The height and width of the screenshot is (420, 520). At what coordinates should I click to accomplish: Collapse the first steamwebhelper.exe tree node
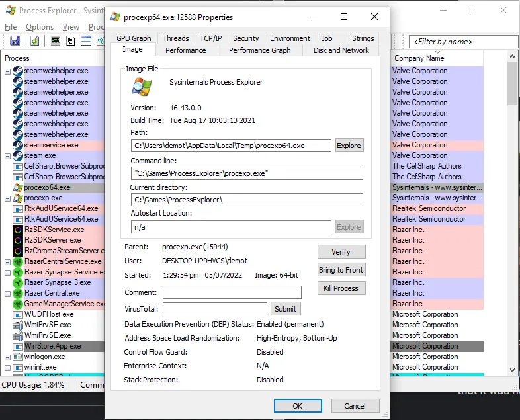[8, 71]
